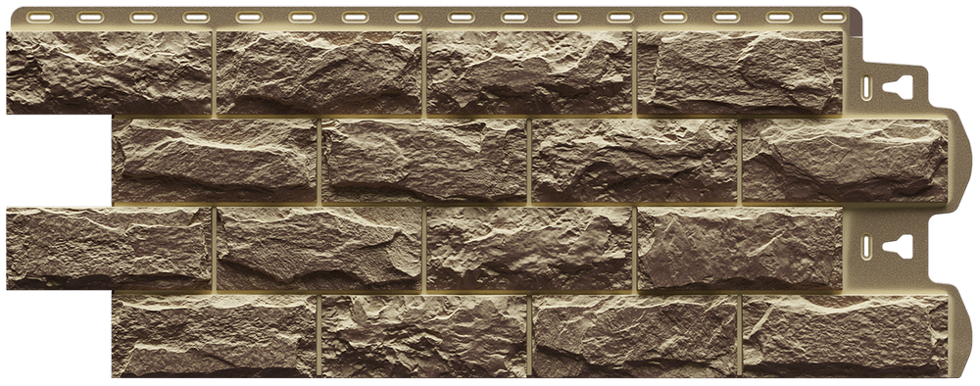Screen dimensions: 980x386
Task: Click the lower keyhole-shaped locking hole
Action: tap(897, 247)
